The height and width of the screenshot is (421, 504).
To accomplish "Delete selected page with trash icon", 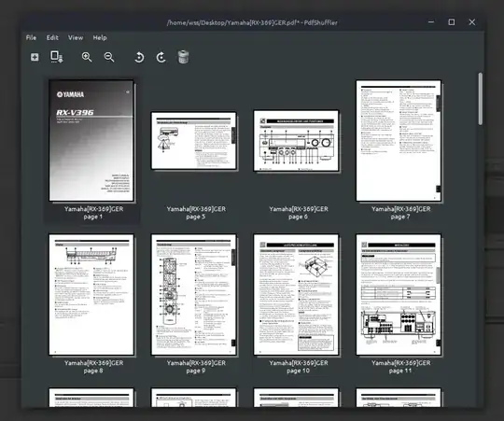I will (183, 57).
